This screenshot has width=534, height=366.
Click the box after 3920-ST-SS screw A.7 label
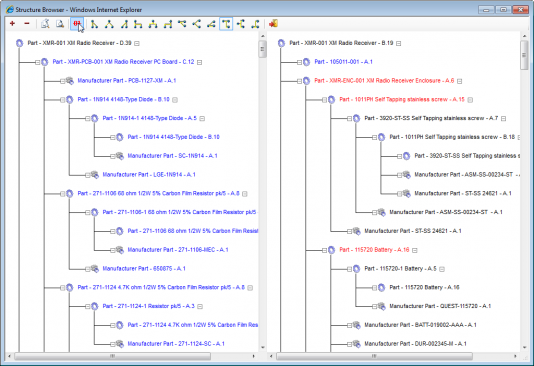tap(504, 118)
